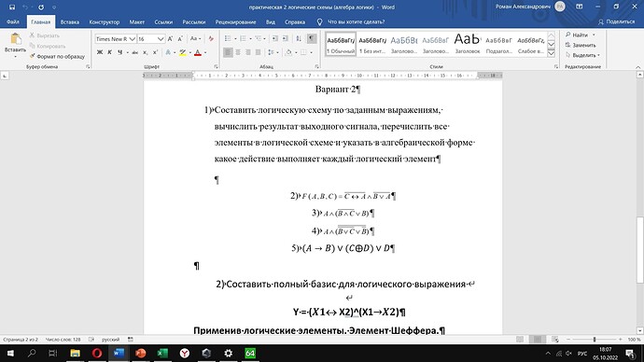Click the spell check status bar icon
The height and width of the screenshot is (362, 644).
point(91,340)
